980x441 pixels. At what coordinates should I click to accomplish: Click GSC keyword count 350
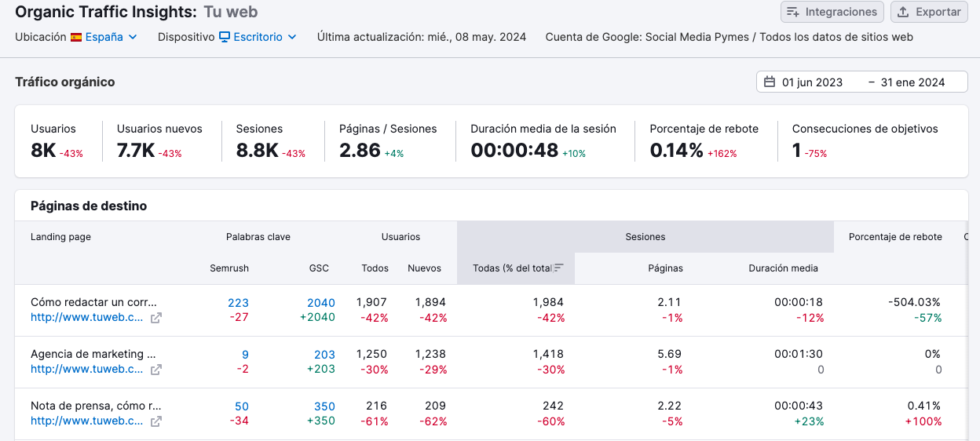click(x=324, y=406)
